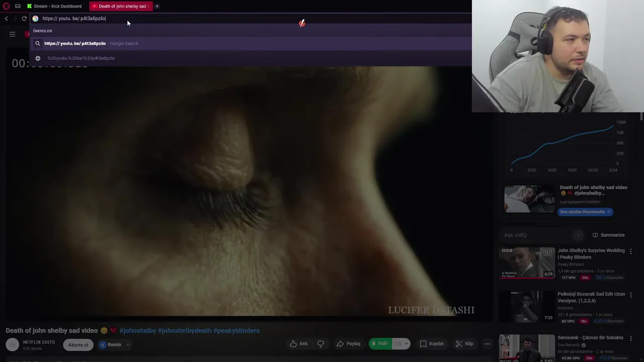Open the #peakyblinders hashtag link
This screenshot has width=644, height=362.
coord(236,330)
